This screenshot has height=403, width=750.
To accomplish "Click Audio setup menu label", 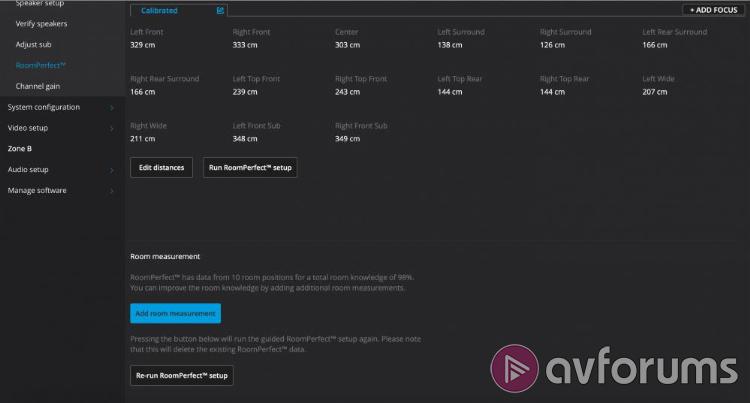I will (x=28, y=169).
